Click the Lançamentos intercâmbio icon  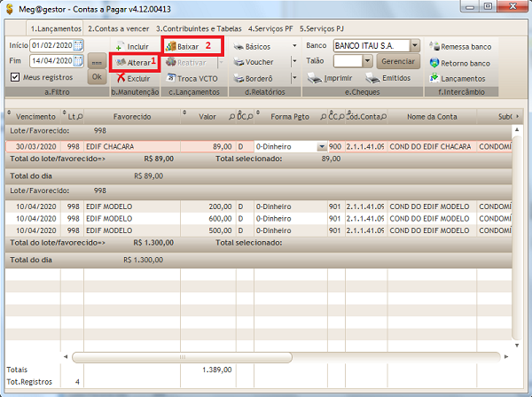(x=434, y=78)
